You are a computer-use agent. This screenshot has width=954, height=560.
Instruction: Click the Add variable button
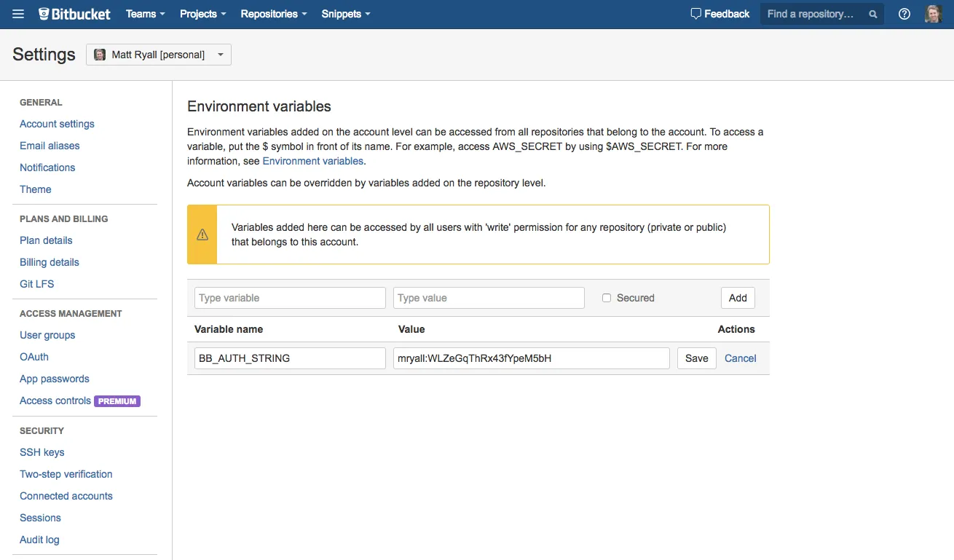738,298
